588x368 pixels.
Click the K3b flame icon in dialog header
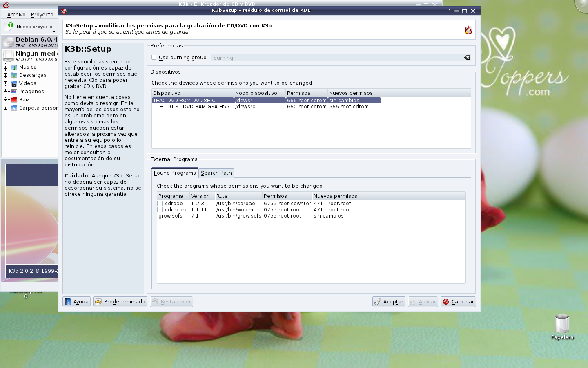point(468,30)
